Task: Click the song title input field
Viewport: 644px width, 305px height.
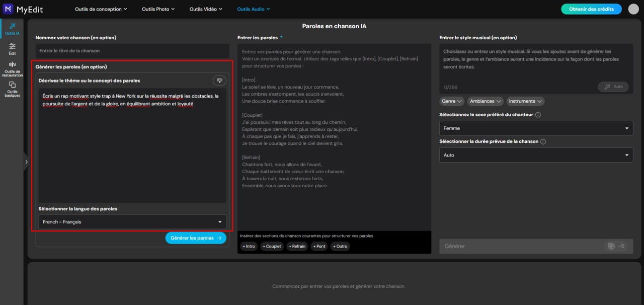Action: point(132,51)
